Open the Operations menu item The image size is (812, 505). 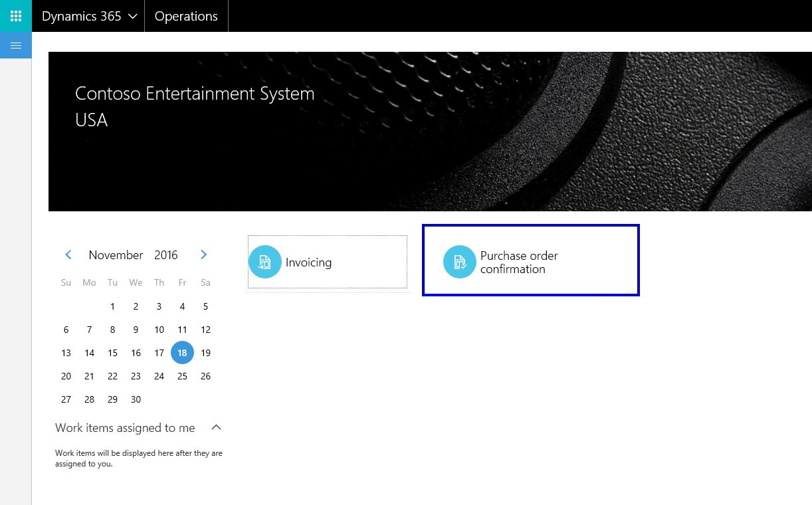(x=186, y=15)
